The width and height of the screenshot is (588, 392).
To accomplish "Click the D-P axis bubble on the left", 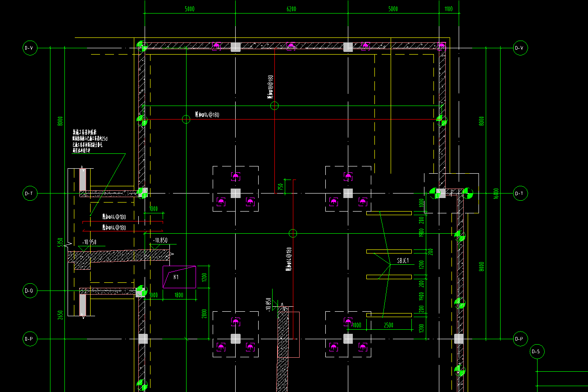I will pos(29,339).
